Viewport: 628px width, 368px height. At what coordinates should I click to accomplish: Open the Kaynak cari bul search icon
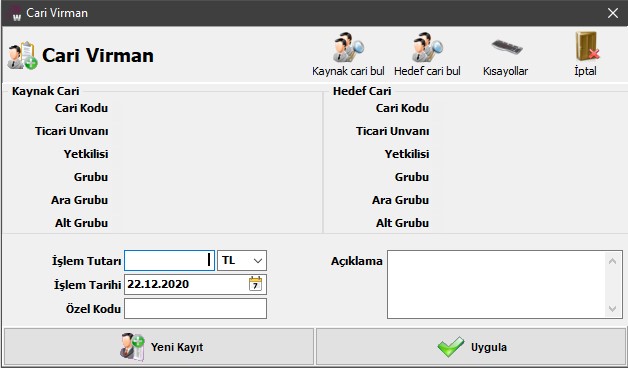[x=348, y=48]
